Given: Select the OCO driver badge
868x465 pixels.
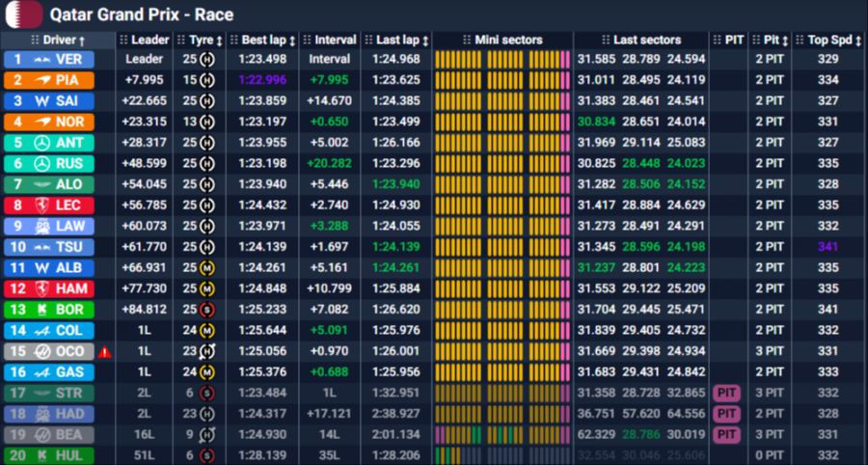Looking at the screenshot, I should tap(49, 351).
